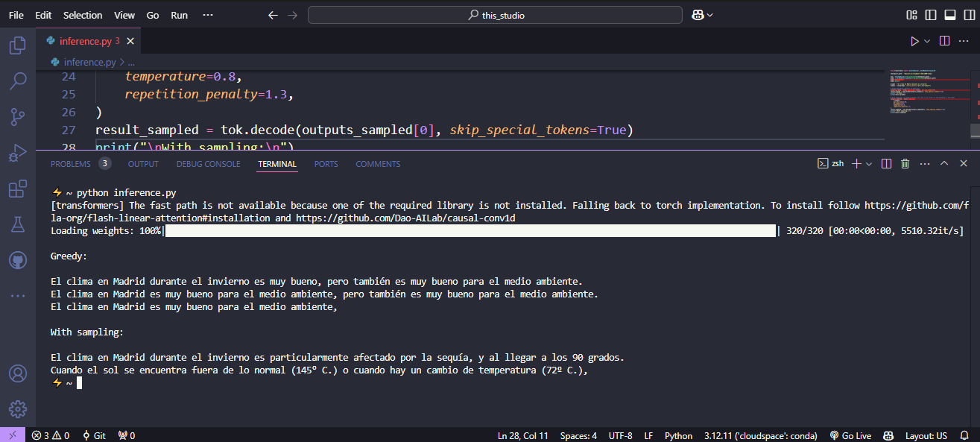Open the Accounts menu icon

[18, 373]
